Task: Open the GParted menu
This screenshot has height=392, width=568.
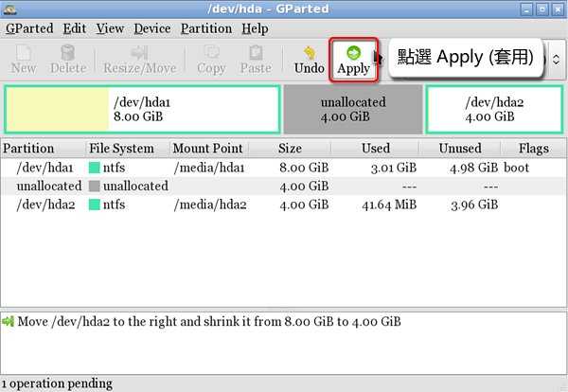Action: click(x=29, y=28)
